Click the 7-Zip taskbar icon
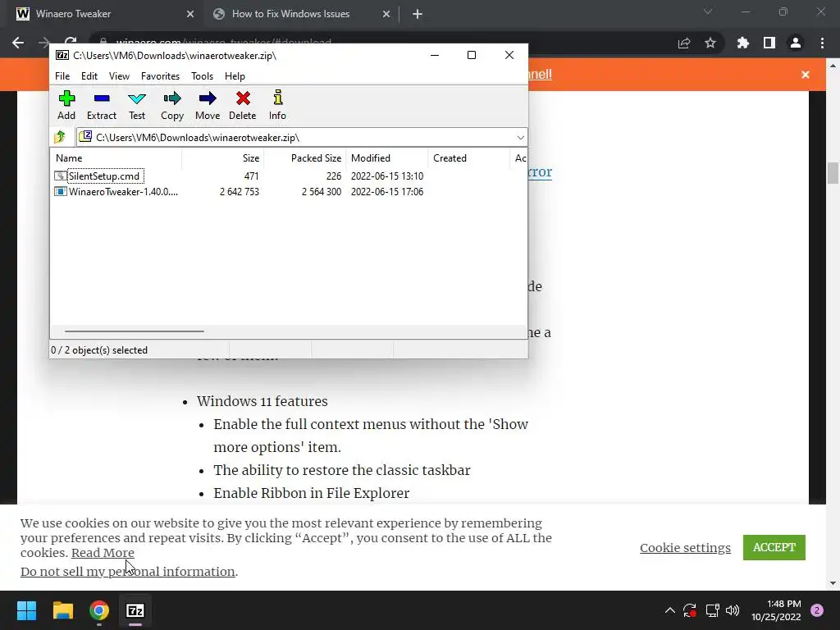 click(135, 610)
